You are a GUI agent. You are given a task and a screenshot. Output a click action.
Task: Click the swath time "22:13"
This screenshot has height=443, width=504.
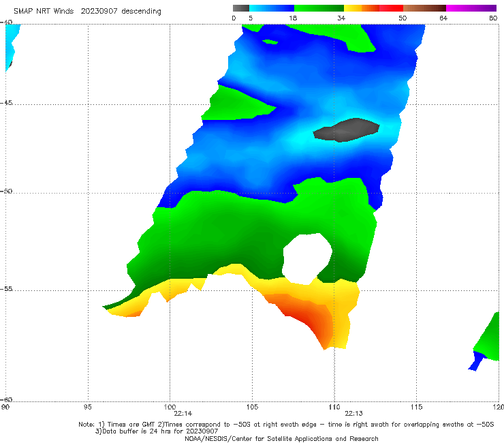click(x=354, y=414)
